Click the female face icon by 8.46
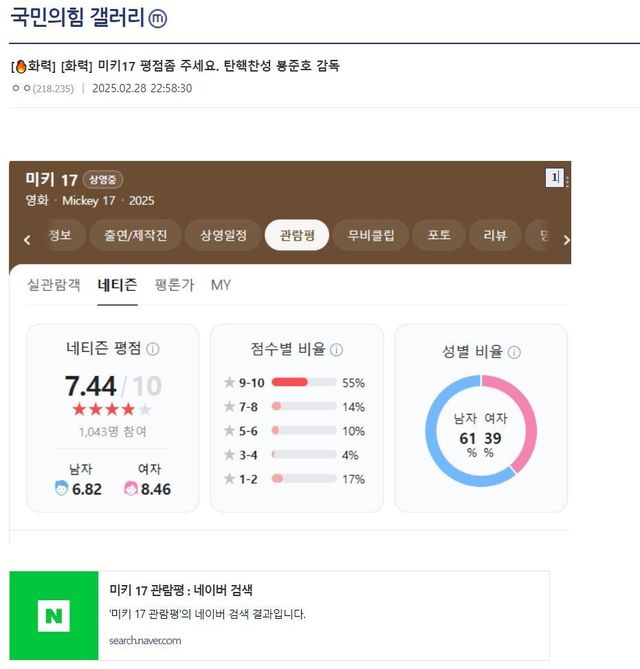640x669 pixels. (130, 488)
